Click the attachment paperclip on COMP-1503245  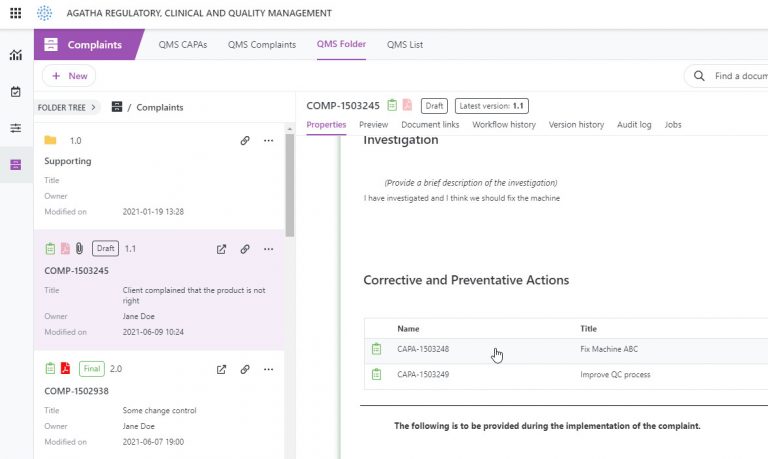pos(80,249)
